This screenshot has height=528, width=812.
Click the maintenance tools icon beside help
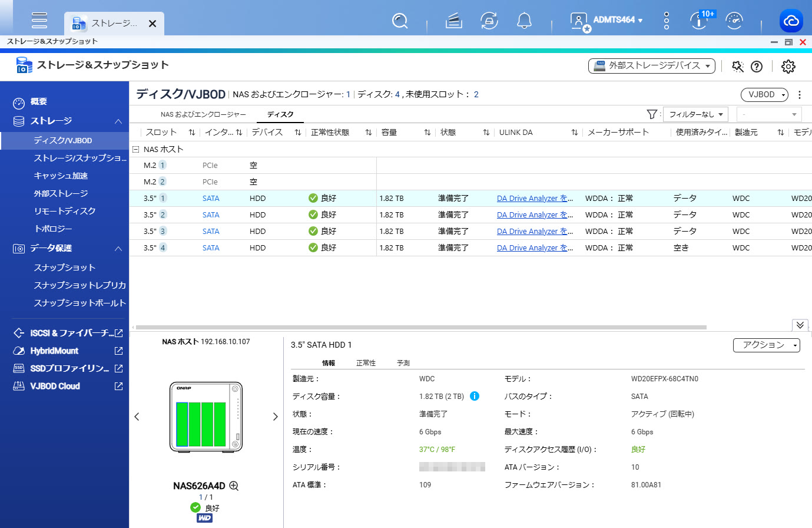pyautogui.click(x=738, y=66)
